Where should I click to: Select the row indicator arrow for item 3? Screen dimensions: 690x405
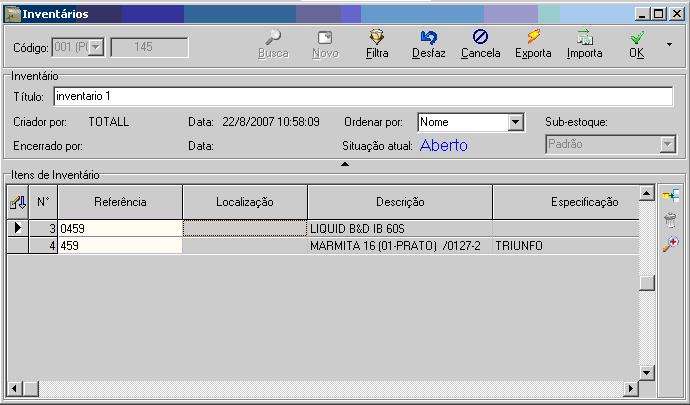pyautogui.click(x=18, y=228)
